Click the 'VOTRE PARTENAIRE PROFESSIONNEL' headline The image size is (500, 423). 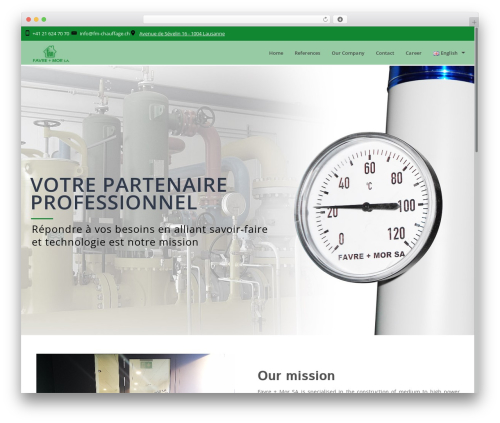129,194
